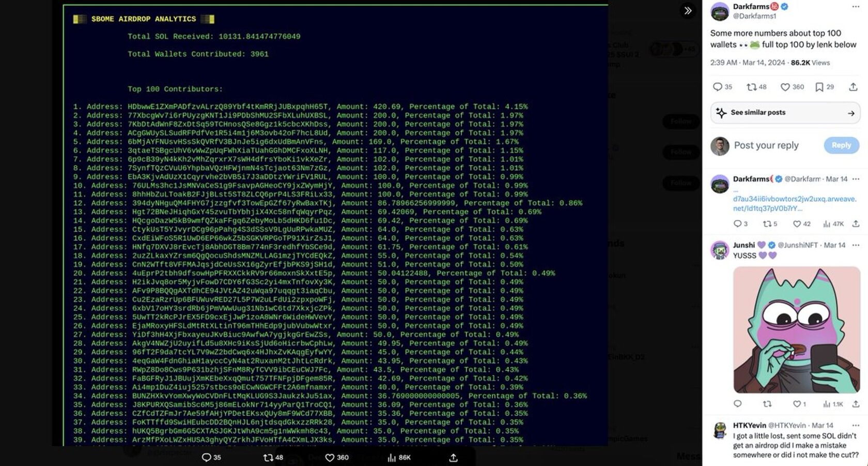Click the blue Reply button
Image resolution: width=868 pixels, height=466 pixels.
point(841,145)
